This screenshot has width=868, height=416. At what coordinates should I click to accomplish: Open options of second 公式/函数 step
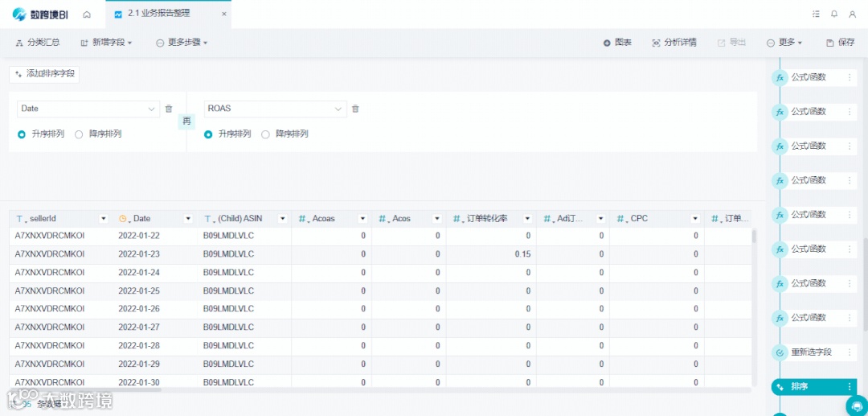(x=850, y=112)
